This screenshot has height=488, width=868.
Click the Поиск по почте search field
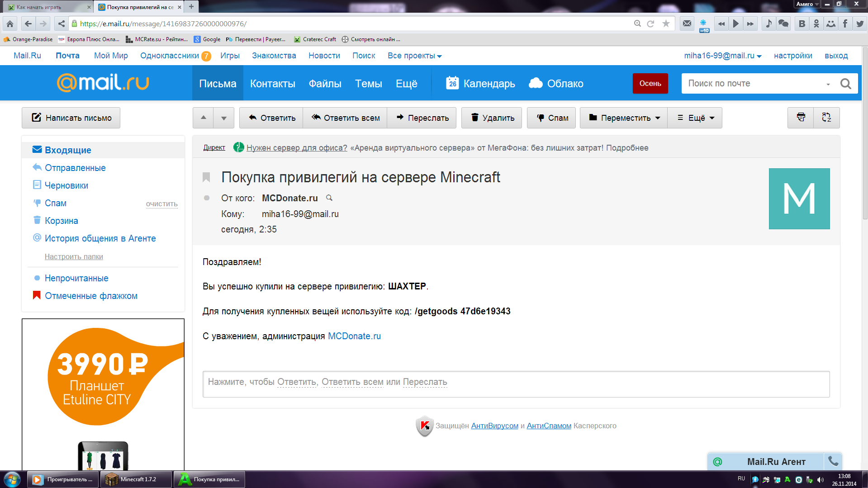[x=753, y=84]
